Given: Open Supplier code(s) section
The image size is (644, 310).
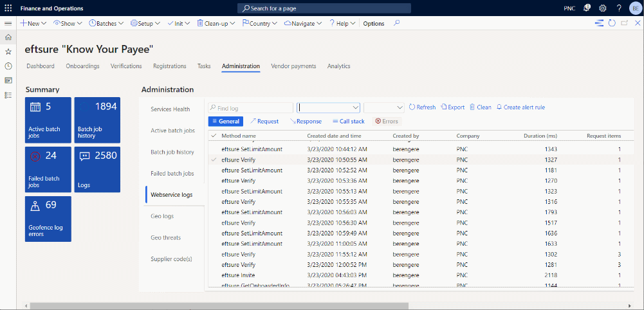Looking at the screenshot, I should pyautogui.click(x=171, y=259).
